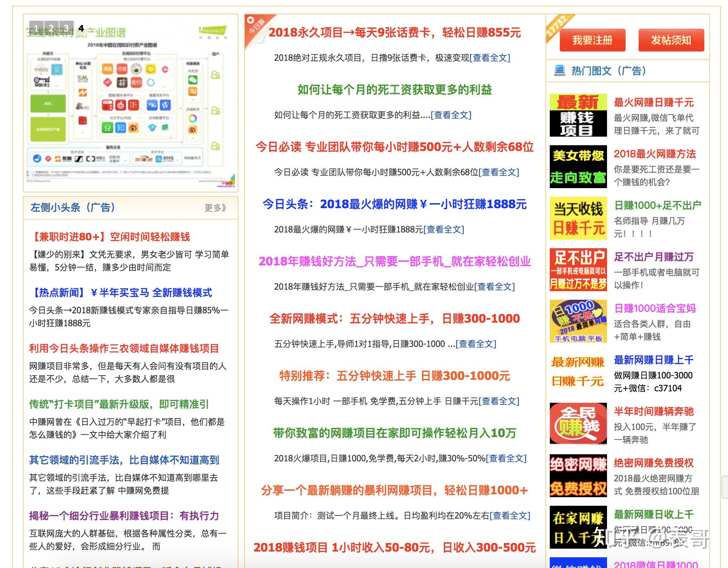The height and width of the screenshot is (568, 728).
Task: Open 足不出户月赚过万 purple title
Action: coord(654,257)
